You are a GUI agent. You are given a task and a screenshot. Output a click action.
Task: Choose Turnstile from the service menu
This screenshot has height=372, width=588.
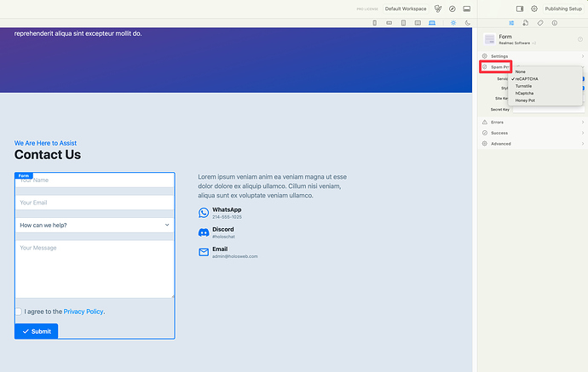[545, 86]
